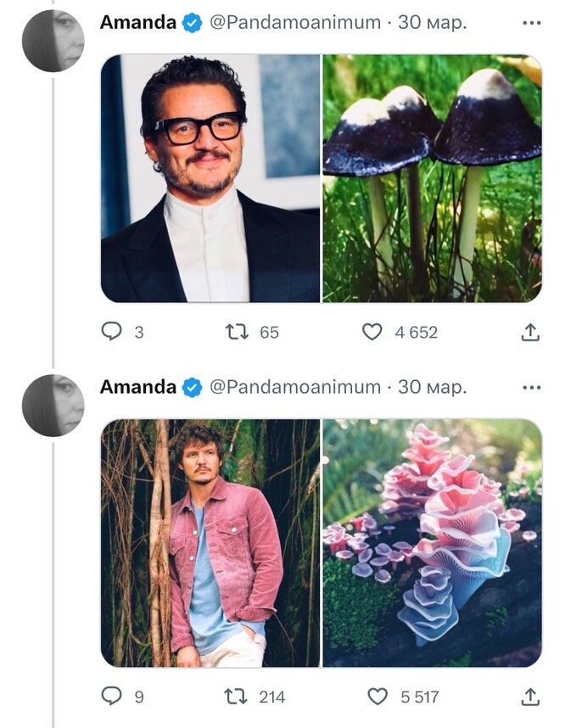View Amanda's avatar on the second tweet
Screen dimensions: 565x728
click(x=53, y=406)
